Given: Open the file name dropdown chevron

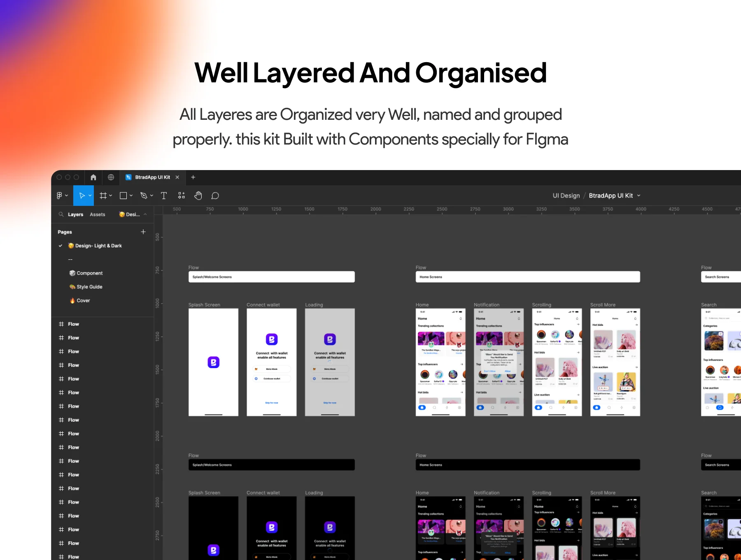Looking at the screenshot, I should click(639, 196).
